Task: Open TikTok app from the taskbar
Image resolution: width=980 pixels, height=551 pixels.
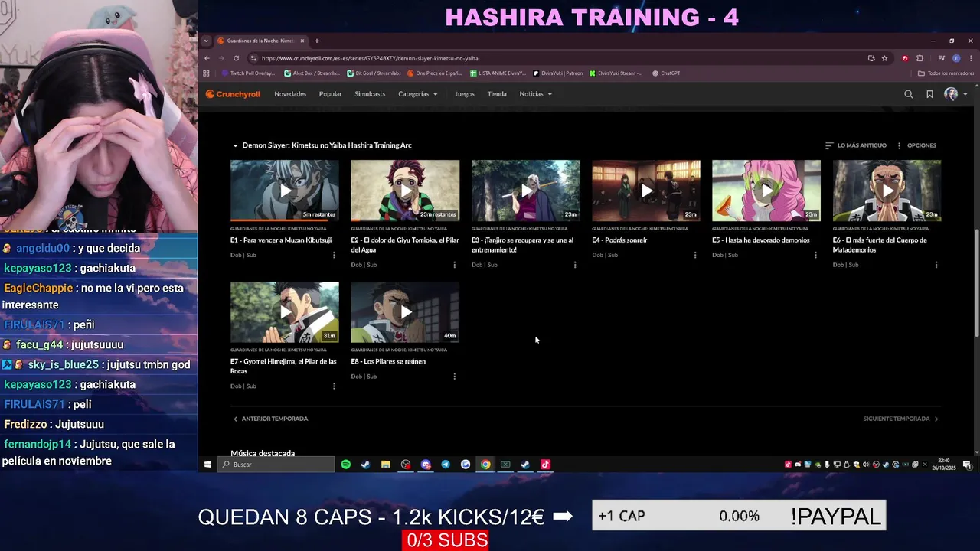Action: point(545,465)
